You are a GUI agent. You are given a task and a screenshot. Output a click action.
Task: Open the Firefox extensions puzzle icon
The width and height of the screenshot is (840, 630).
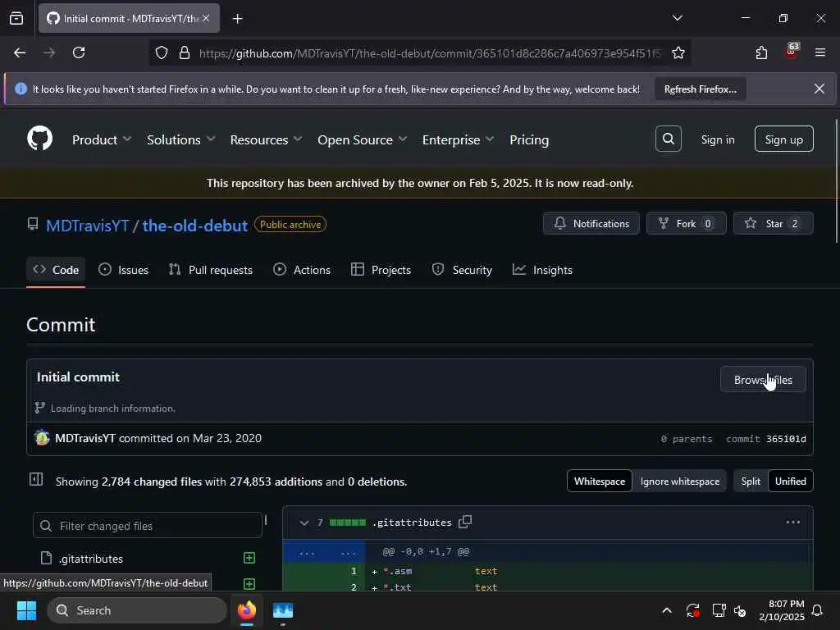click(x=761, y=52)
